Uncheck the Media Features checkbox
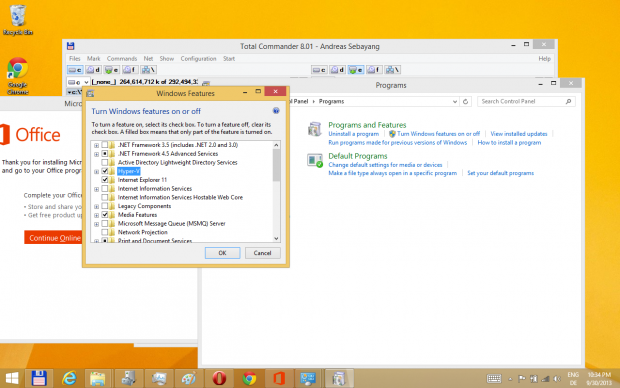 coord(105,214)
